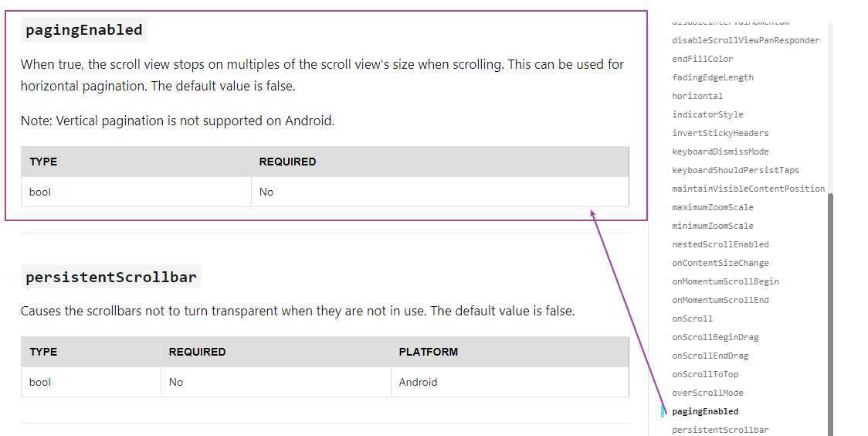Click the onScrollToTop sidebar link

tap(705, 374)
